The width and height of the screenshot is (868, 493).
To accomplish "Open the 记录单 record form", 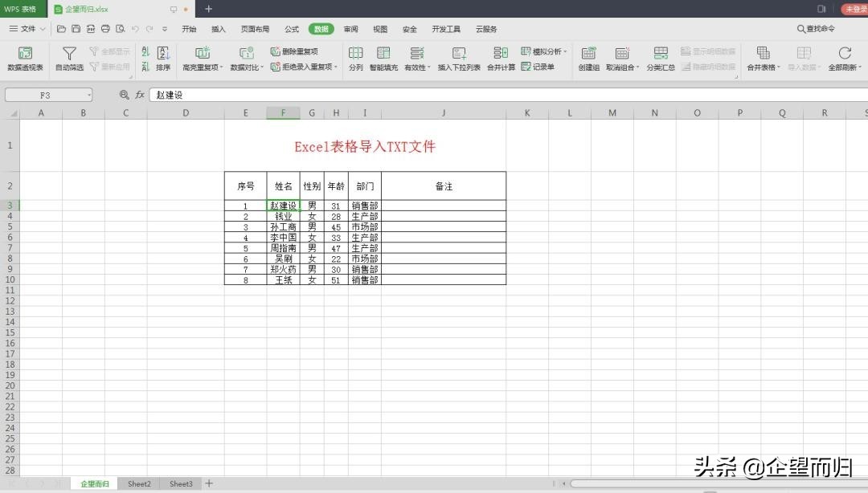I will (538, 67).
